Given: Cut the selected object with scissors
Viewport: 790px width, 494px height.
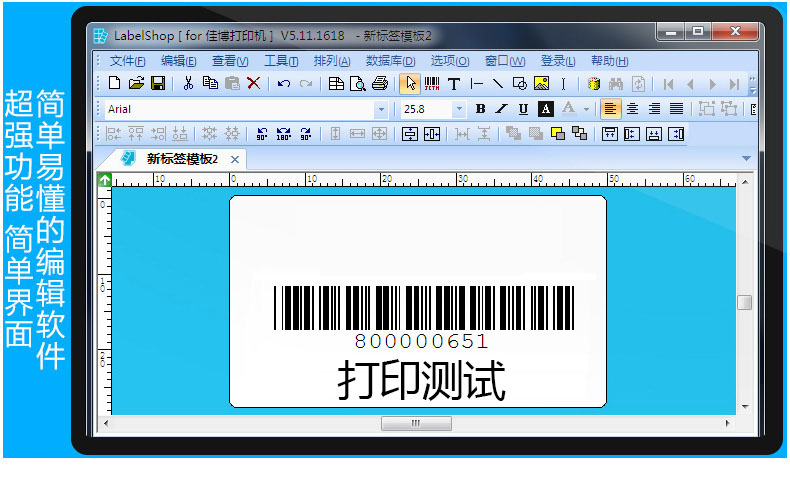Looking at the screenshot, I should 188,83.
